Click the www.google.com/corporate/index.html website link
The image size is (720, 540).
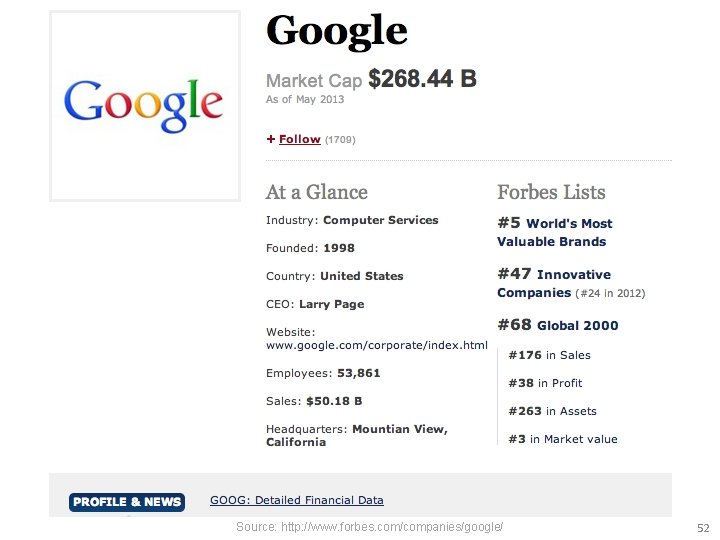[x=376, y=346]
